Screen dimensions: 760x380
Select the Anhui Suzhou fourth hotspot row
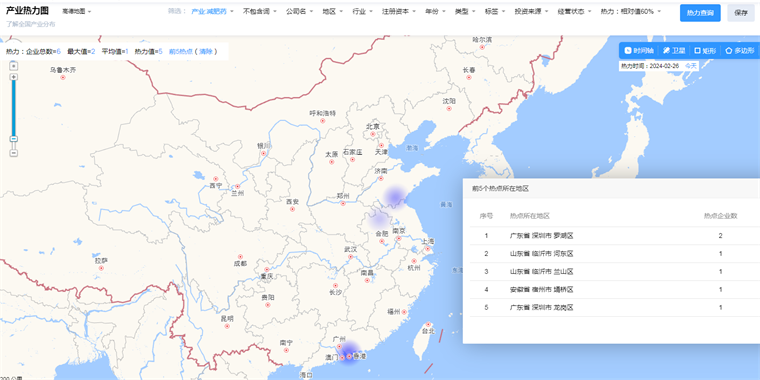click(x=615, y=289)
